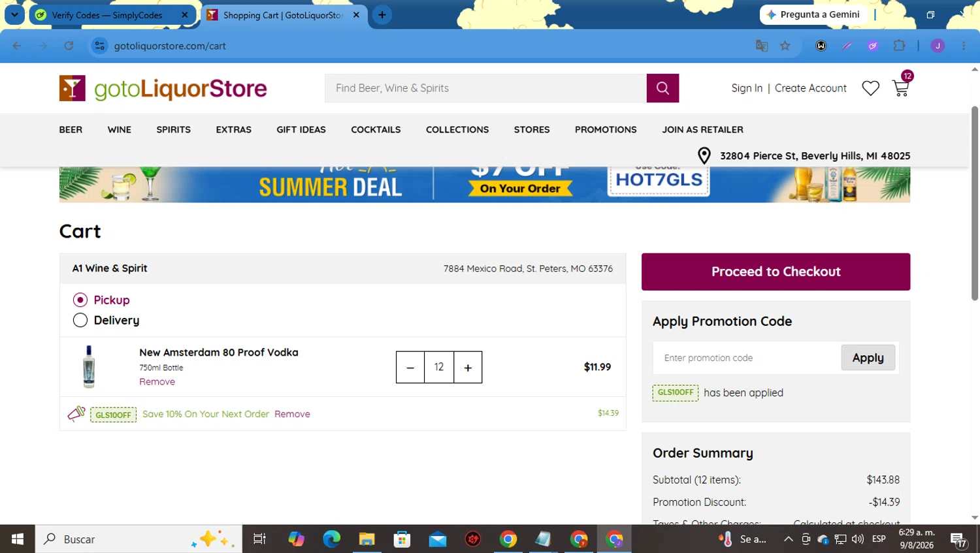Screen dimensions: 980x553
Task: Open the Chrome profile avatar J
Action: coord(938,46)
